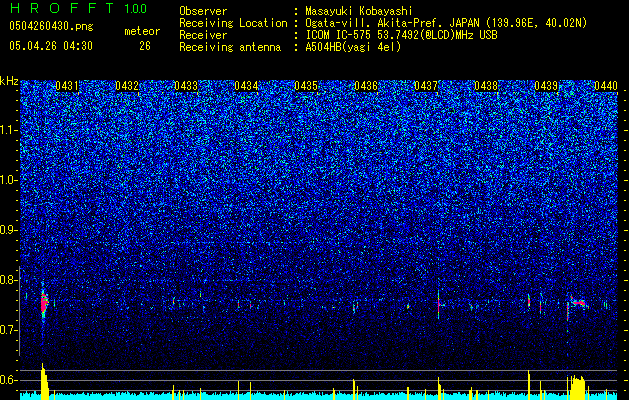
Task: Click the tall yellow intensity bar near 0431
Action: [44, 382]
